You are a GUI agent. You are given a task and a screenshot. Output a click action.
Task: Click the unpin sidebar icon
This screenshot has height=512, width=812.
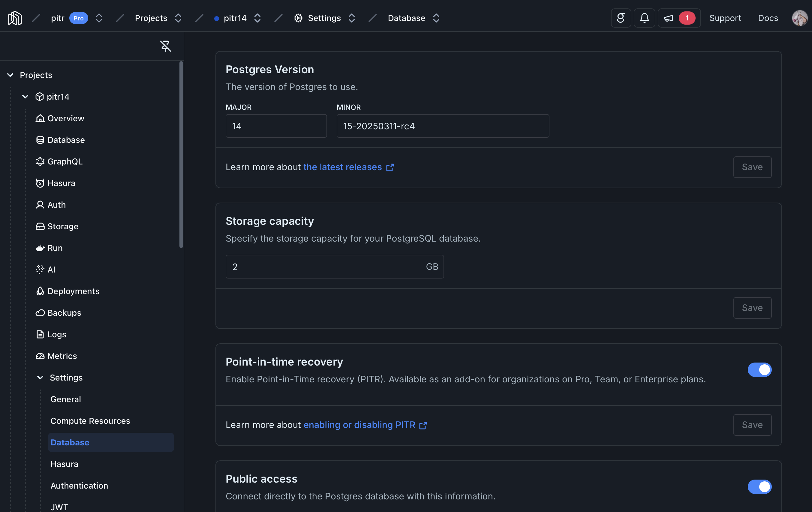[165, 46]
